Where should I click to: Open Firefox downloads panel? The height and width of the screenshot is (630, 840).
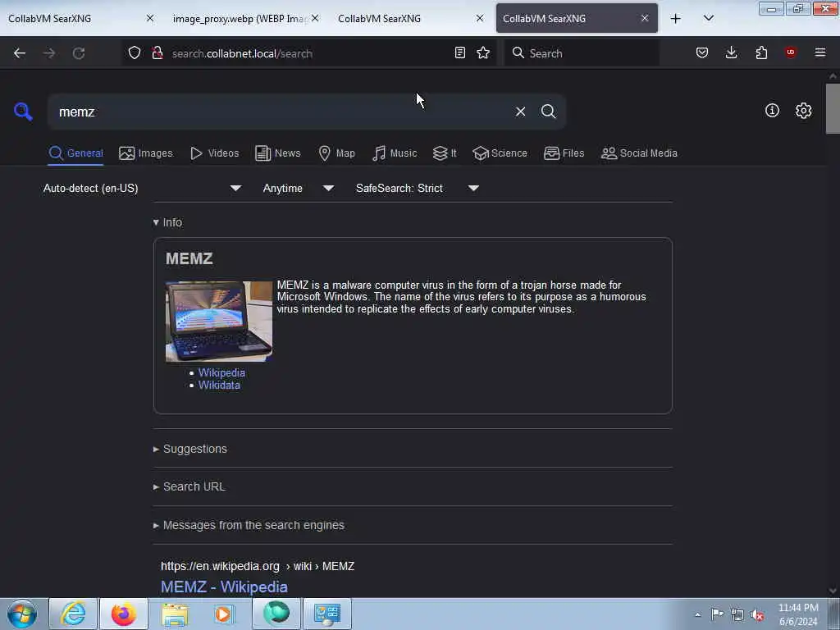click(731, 52)
